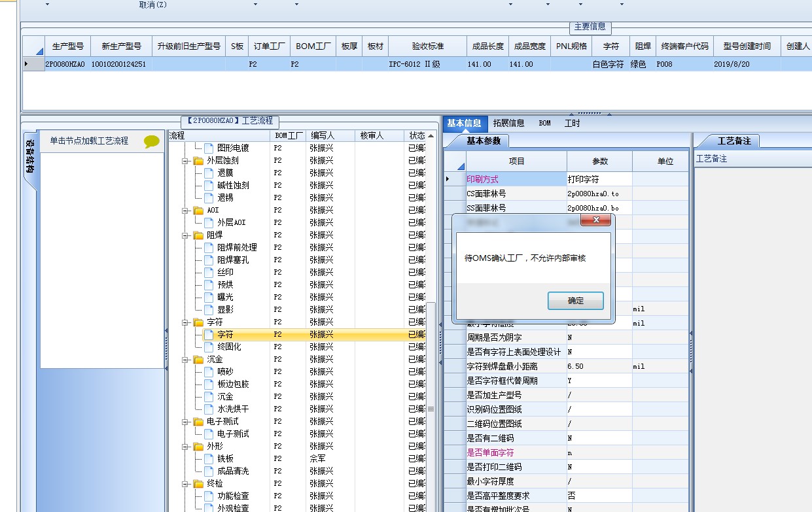The width and height of the screenshot is (812, 512).
Task: Close the OMS warning dialog
Action: click(x=596, y=220)
